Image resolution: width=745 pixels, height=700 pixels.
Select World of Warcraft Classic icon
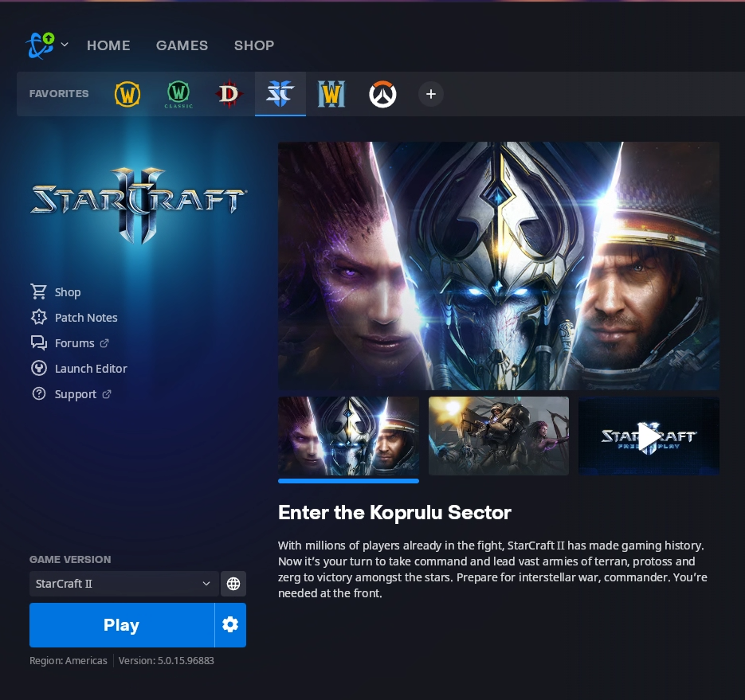point(178,94)
